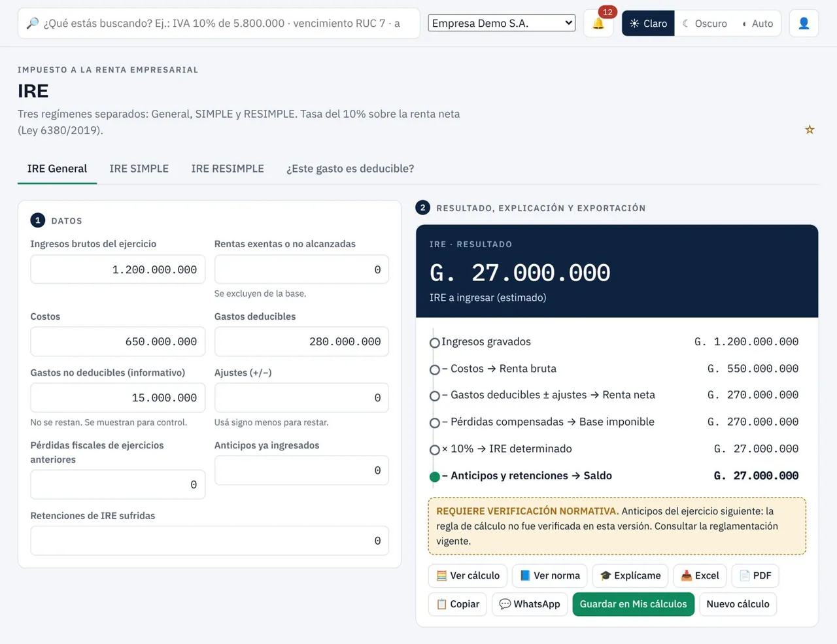Click the Costos input field
Screen dimensions: 837x644
(x=118, y=342)
